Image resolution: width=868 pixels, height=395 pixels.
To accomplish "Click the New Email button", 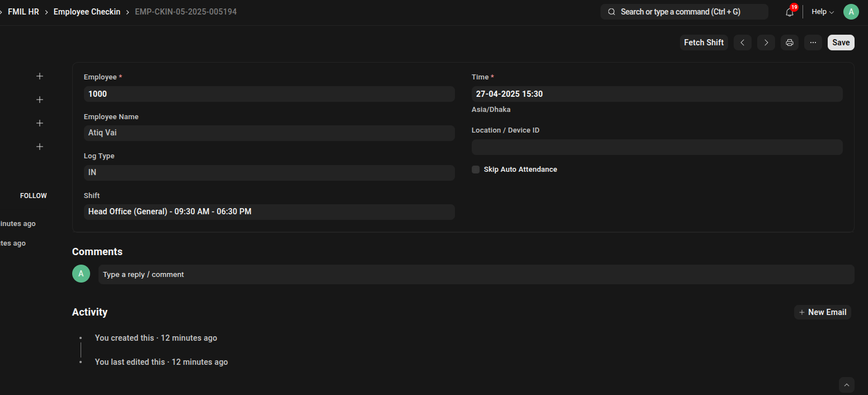I will [x=822, y=312].
